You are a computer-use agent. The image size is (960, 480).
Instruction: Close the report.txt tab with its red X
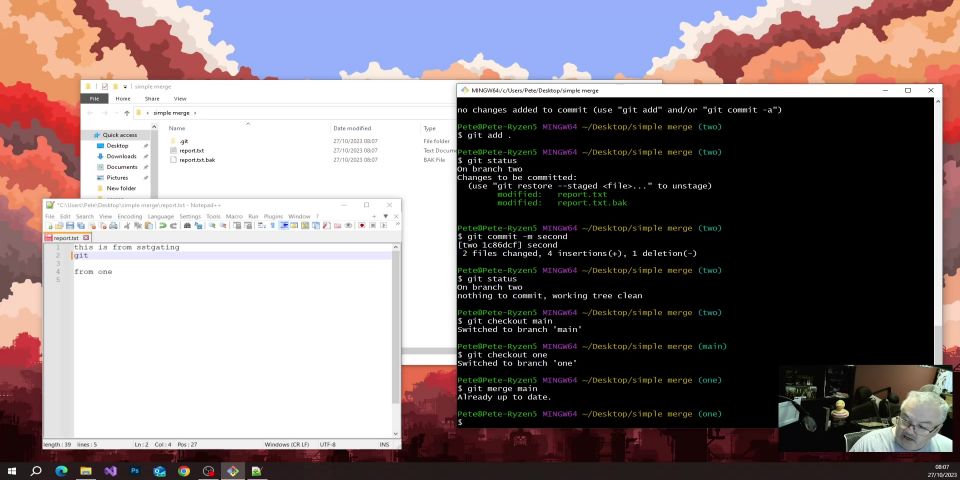click(87, 238)
